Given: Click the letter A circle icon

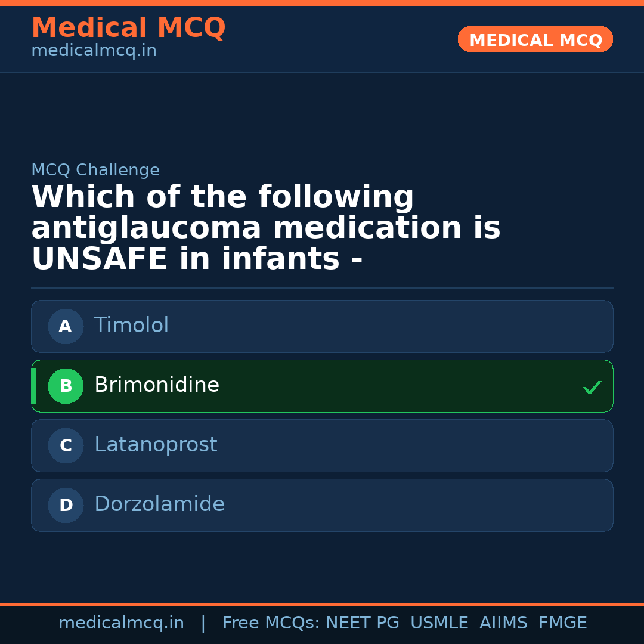Looking at the screenshot, I should coord(66,326).
